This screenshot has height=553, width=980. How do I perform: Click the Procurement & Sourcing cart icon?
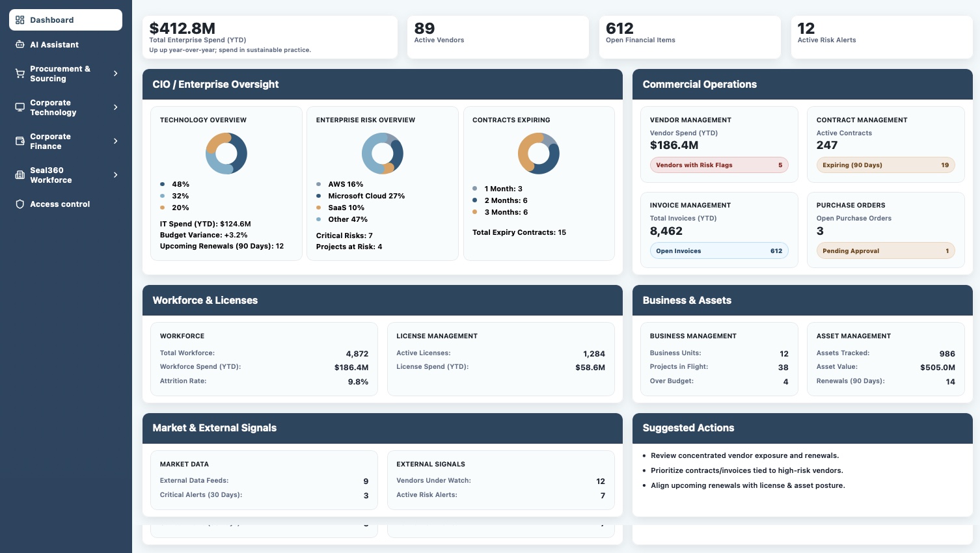click(20, 74)
